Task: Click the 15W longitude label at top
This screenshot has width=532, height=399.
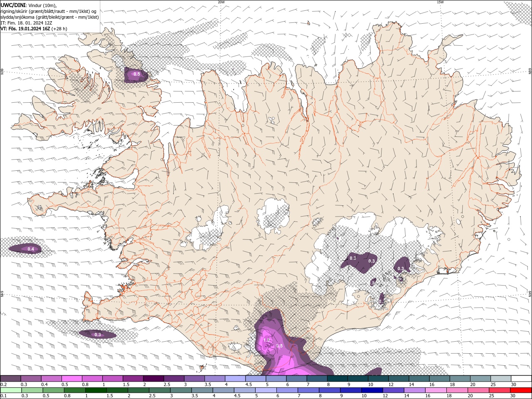Action: pyautogui.click(x=440, y=2)
